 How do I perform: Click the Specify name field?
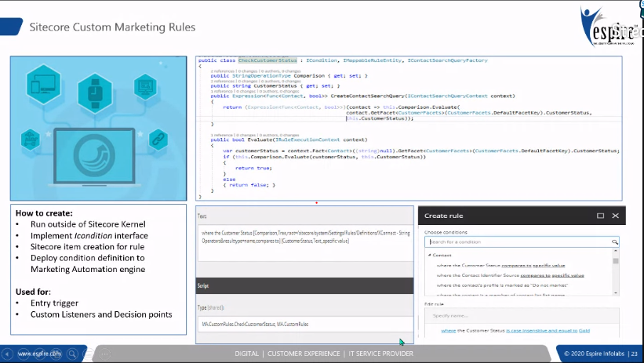click(522, 316)
